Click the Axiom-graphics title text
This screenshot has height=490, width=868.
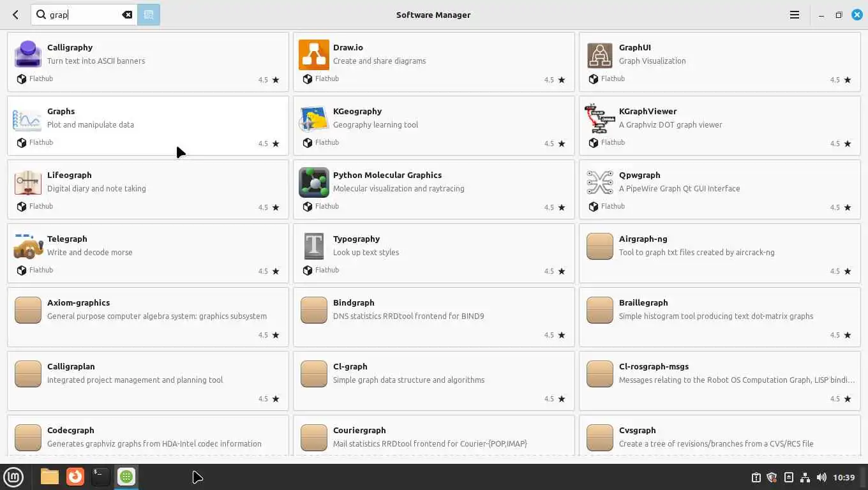pos(79,303)
